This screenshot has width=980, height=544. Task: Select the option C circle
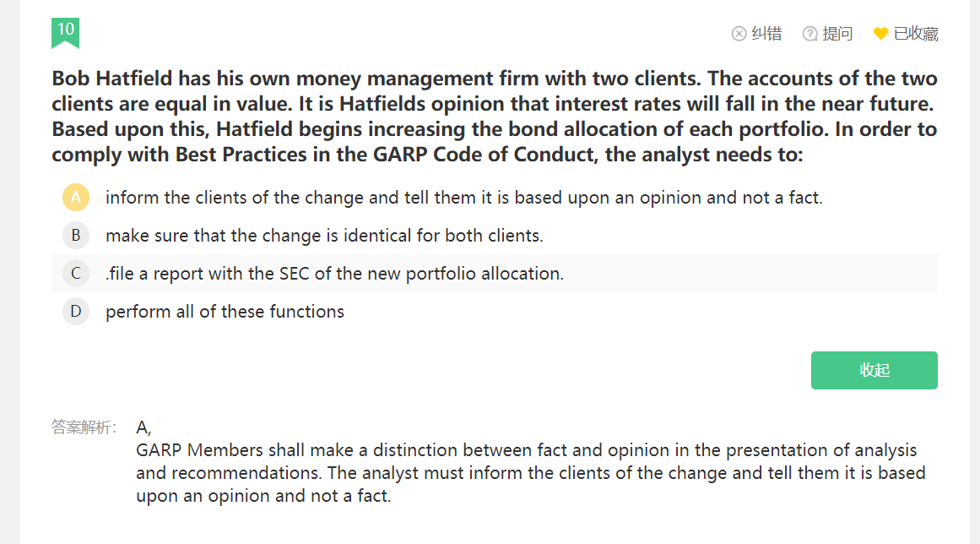pos(76,274)
